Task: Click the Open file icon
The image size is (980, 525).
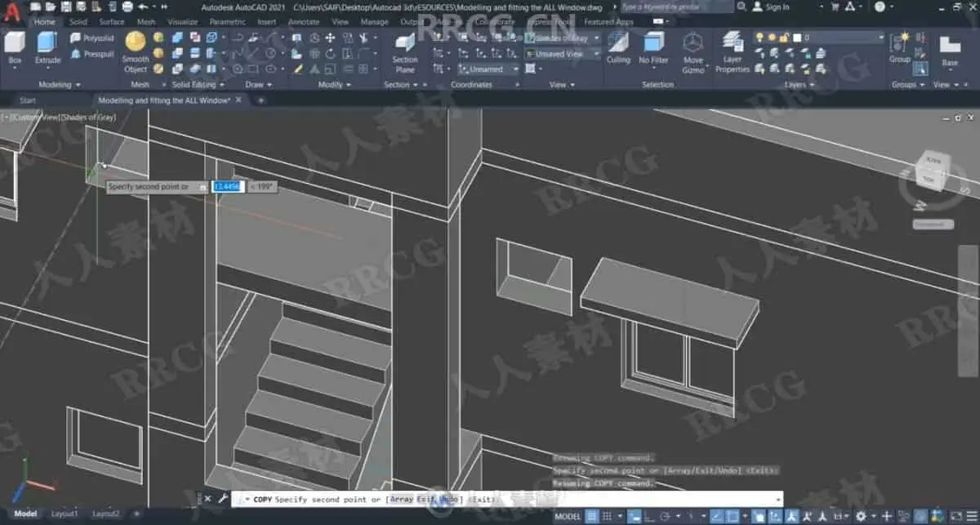Action: click(50, 7)
